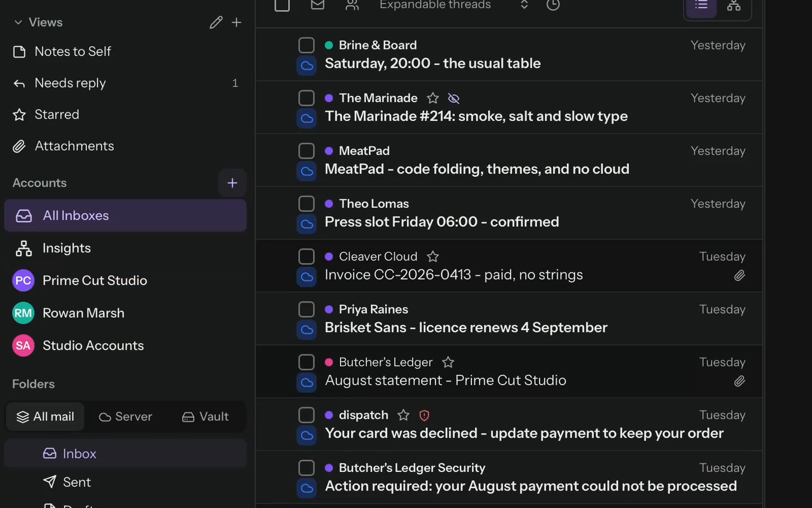Screen dimensions: 812x508
Task: Click the crossed-eye tracking icon on The Marinade
Action: point(454,98)
